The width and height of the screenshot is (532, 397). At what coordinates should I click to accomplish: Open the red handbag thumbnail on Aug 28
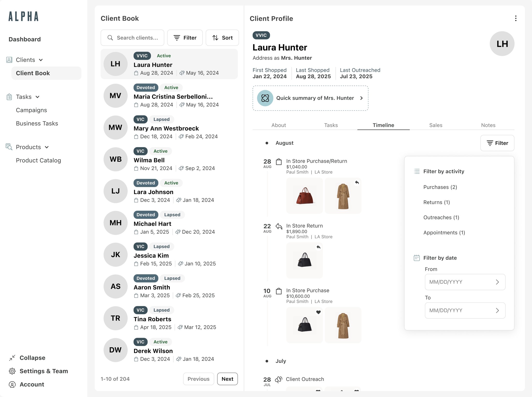coord(304,196)
